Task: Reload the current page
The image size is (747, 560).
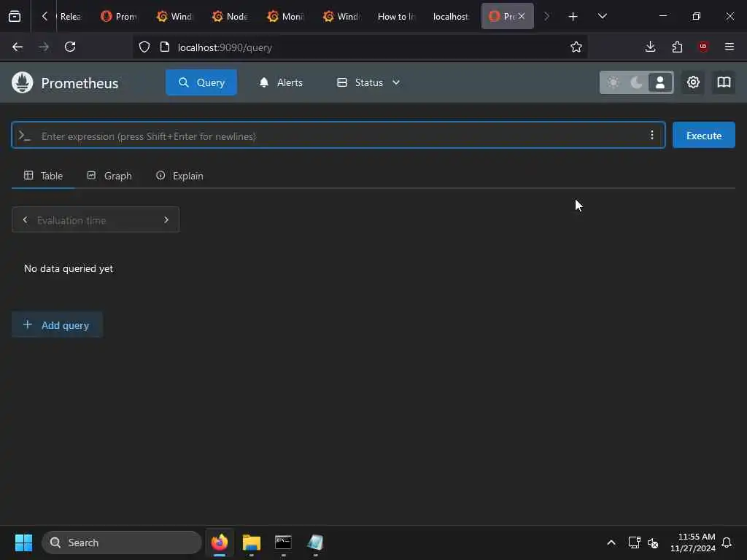Action: (70, 47)
